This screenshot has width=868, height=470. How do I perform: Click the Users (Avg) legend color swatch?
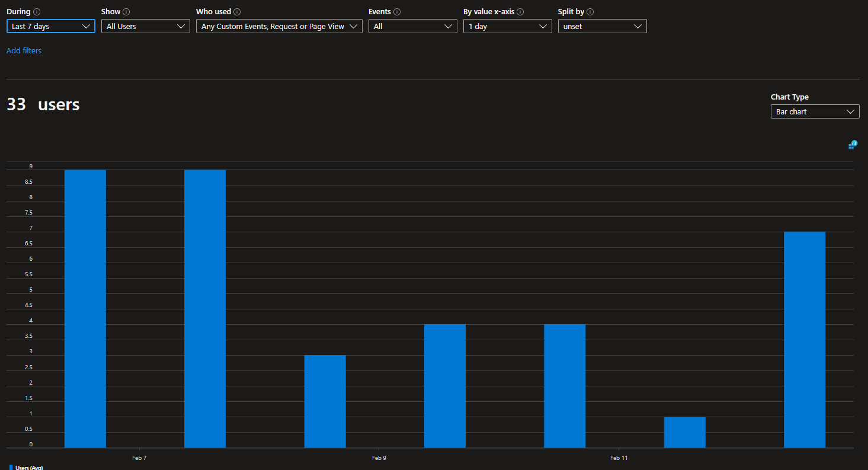[11, 468]
